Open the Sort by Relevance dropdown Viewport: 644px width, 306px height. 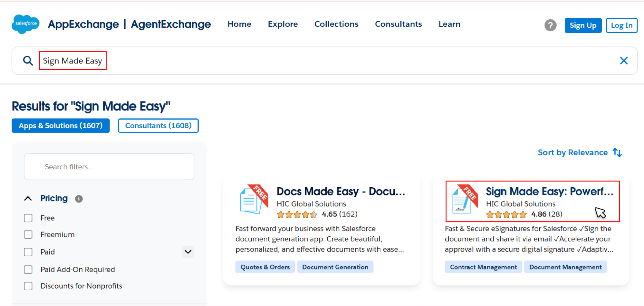click(x=572, y=153)
